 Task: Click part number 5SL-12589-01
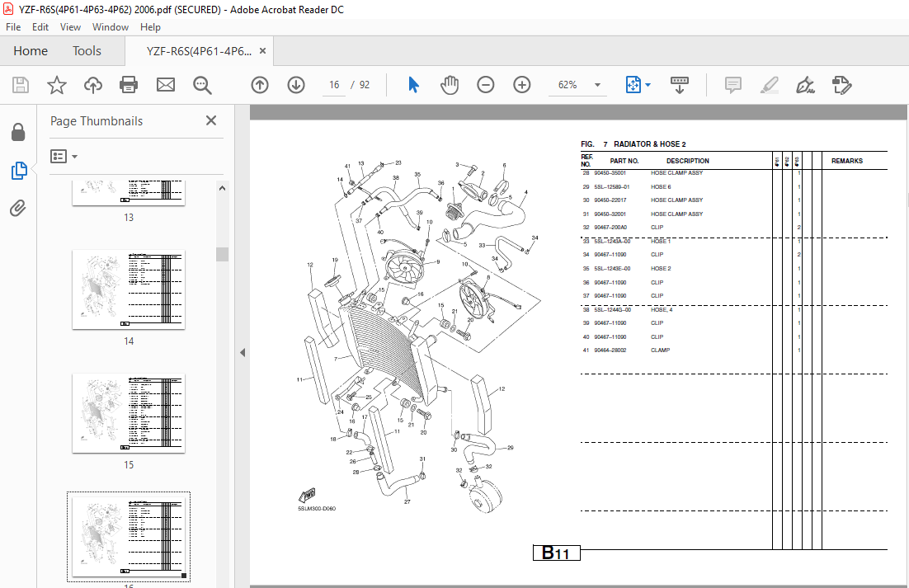pyautogui.click(x=611, y=187)
